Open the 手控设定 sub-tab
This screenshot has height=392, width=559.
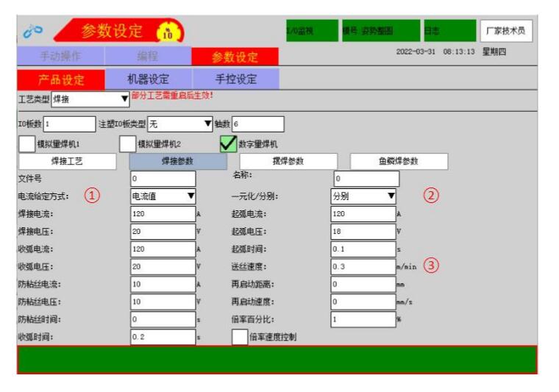[x=236, y=79]
